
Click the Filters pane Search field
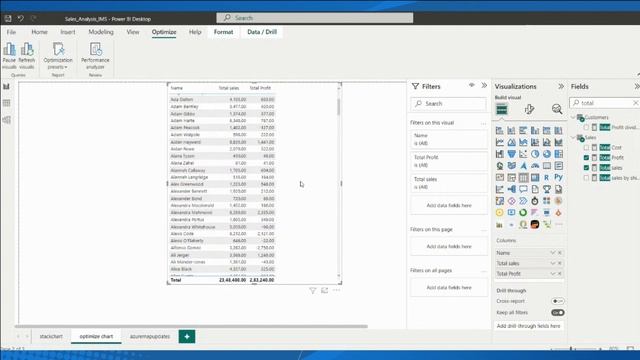pos(449,104)
